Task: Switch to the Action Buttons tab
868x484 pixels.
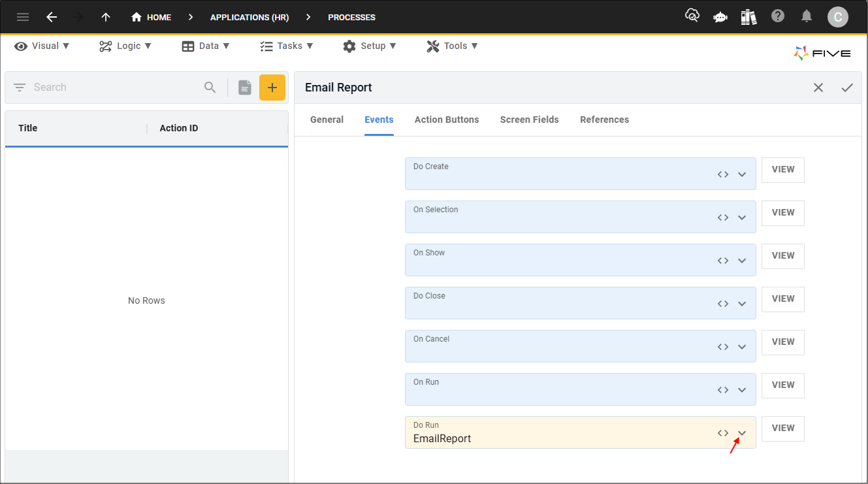Action: [447, 120]
